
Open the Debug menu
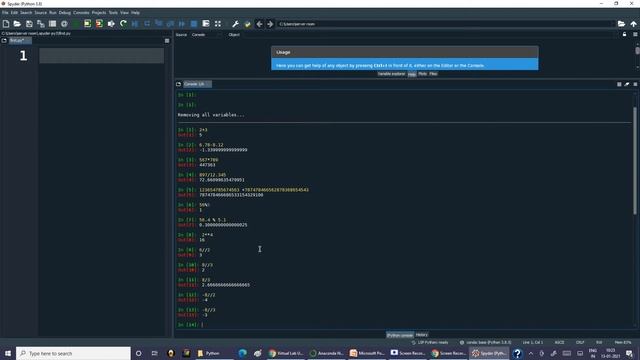click(64, 13)
